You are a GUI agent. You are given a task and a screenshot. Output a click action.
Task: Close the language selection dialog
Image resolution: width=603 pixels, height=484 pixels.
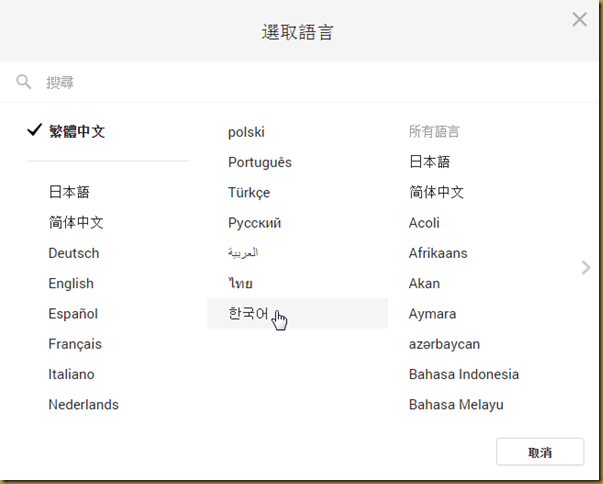point(578,19)
